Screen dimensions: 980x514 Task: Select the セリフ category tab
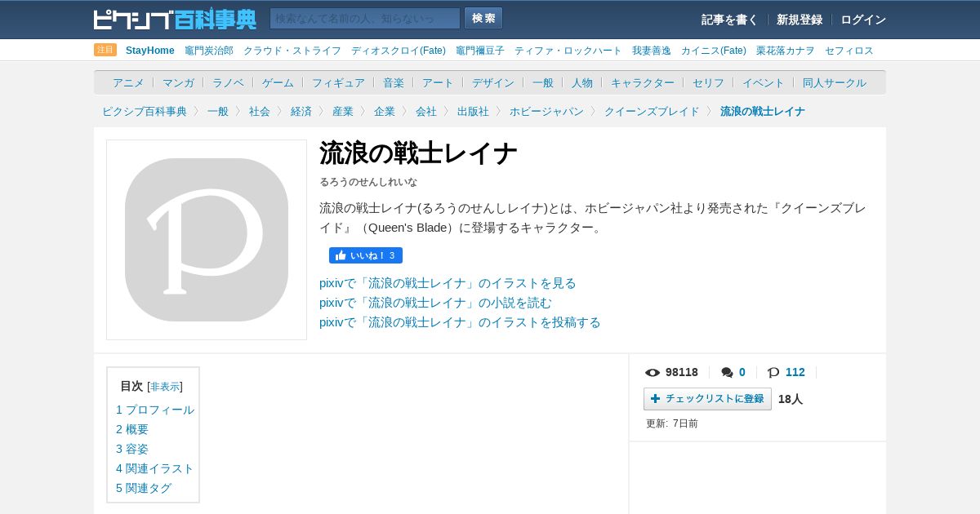708,82
